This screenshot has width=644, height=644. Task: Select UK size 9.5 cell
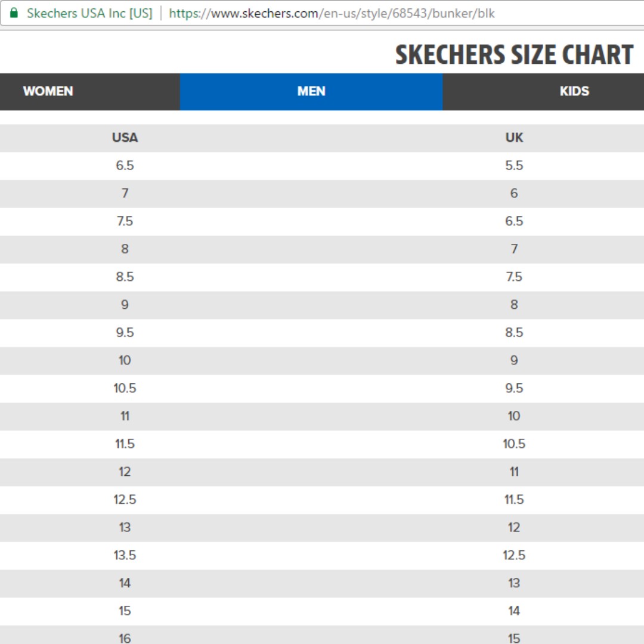click(514, 388)
